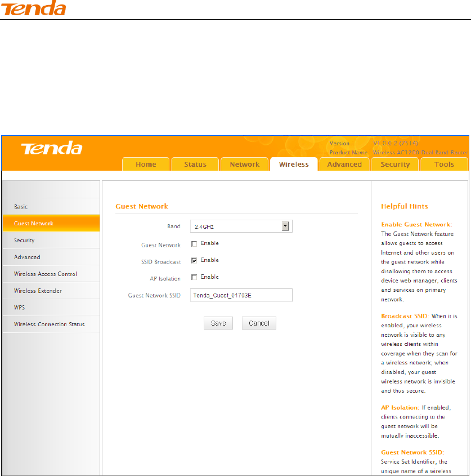Viewport: 471px width, 476px height.
Task: Select the Wireless tab
Action: click(x=294, y=164)
